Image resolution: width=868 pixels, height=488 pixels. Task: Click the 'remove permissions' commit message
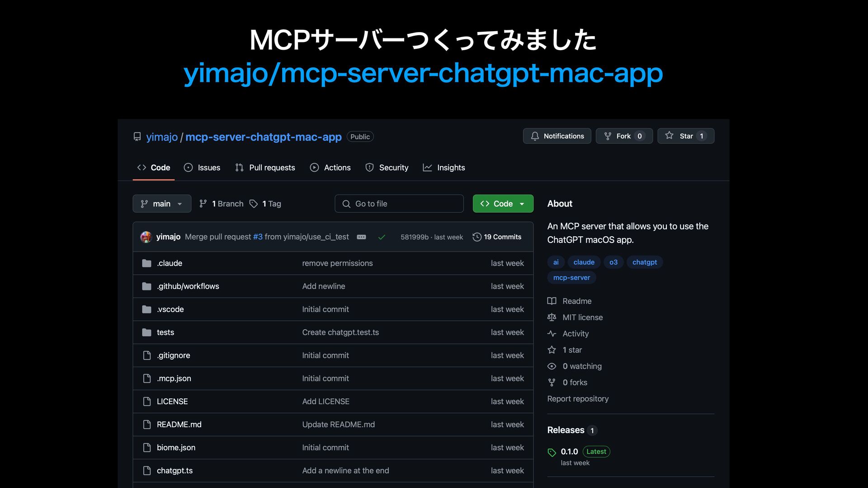(337, 263)
